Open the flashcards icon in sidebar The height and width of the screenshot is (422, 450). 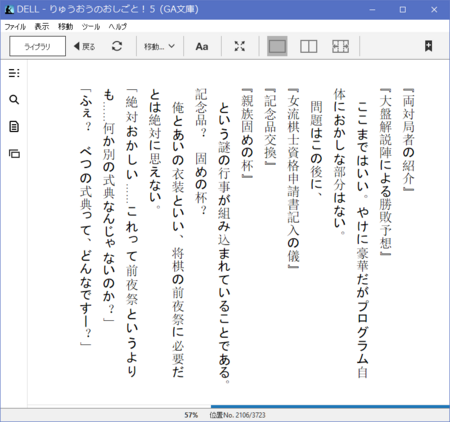(x=14, y=154)
